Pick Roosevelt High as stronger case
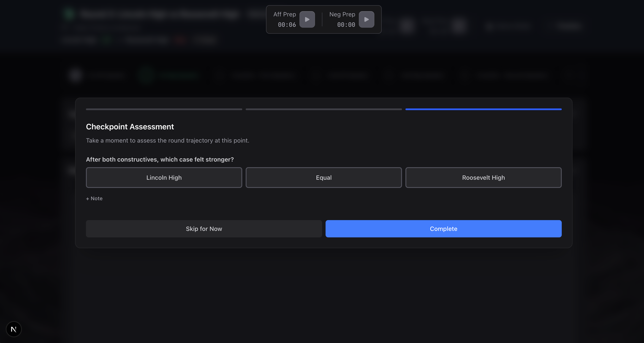The image size is (644, 343). 483,177
